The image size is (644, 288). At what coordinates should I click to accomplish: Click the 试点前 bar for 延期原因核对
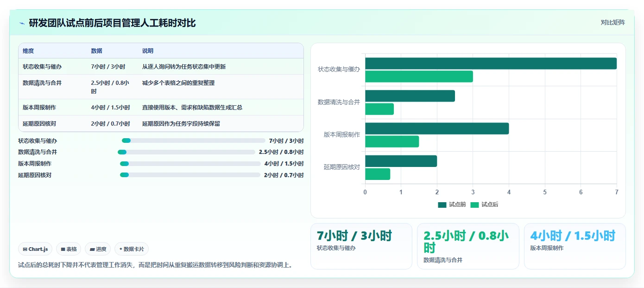401,161
